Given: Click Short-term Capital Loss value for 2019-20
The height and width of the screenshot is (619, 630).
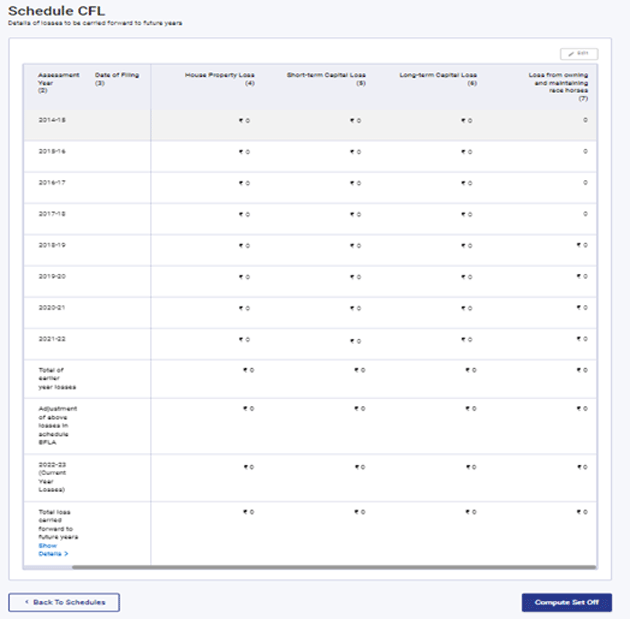Looking at the screenshot, I should coord(355,277).
